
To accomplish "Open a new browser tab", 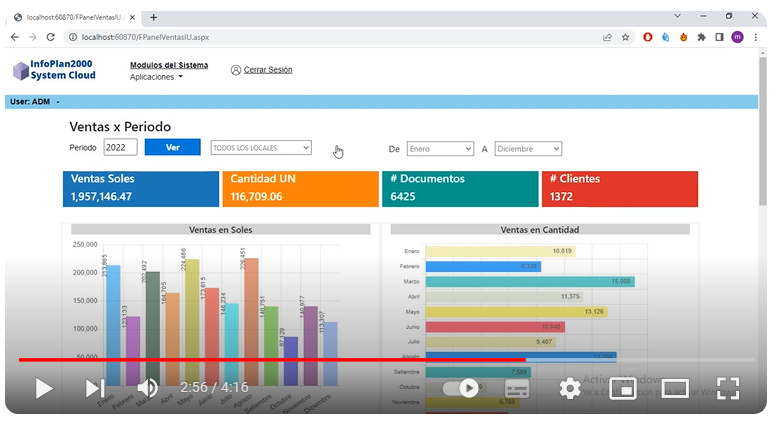I will [153, 17].
